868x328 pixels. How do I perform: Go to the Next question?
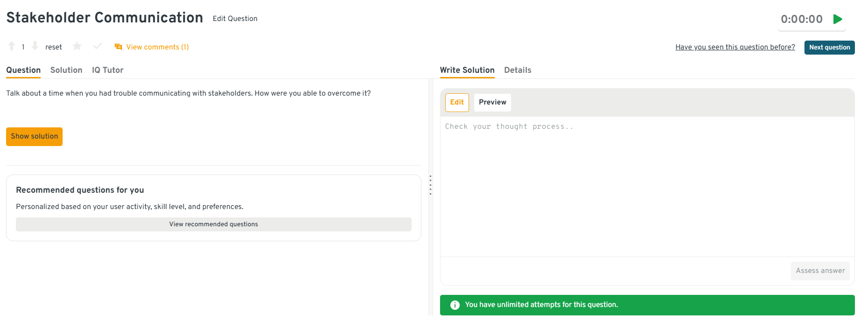[829, 48]
